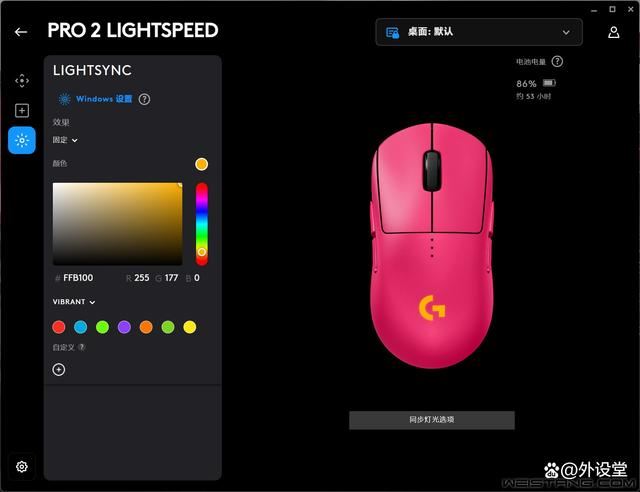
Task: Click inside the saturation color picker square
Action: (118, 224)
